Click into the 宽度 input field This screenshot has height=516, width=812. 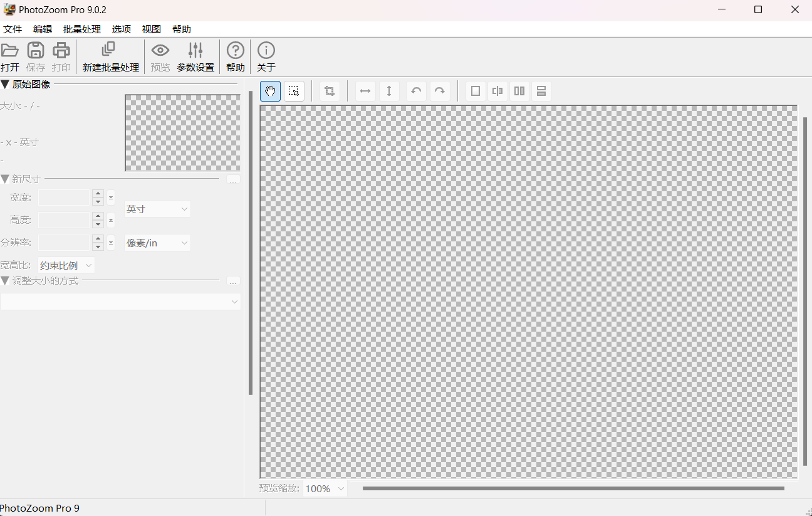(x=64, y=197)
